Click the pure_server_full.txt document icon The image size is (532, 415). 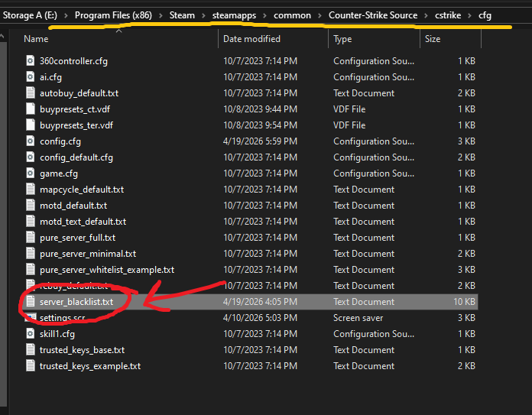click(x=31, y=237)
